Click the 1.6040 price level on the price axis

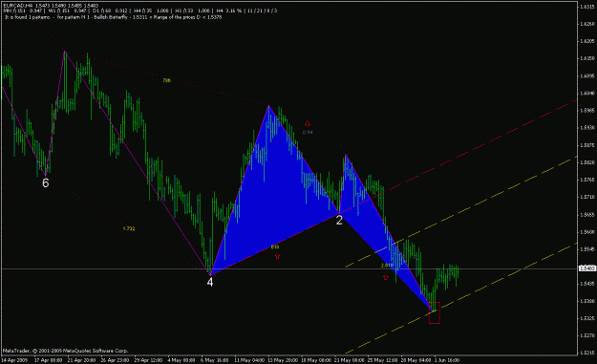tap(587, 93)
